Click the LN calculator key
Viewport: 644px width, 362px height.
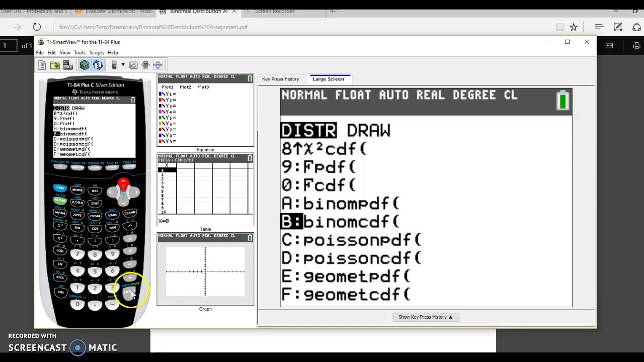(60, 263)
